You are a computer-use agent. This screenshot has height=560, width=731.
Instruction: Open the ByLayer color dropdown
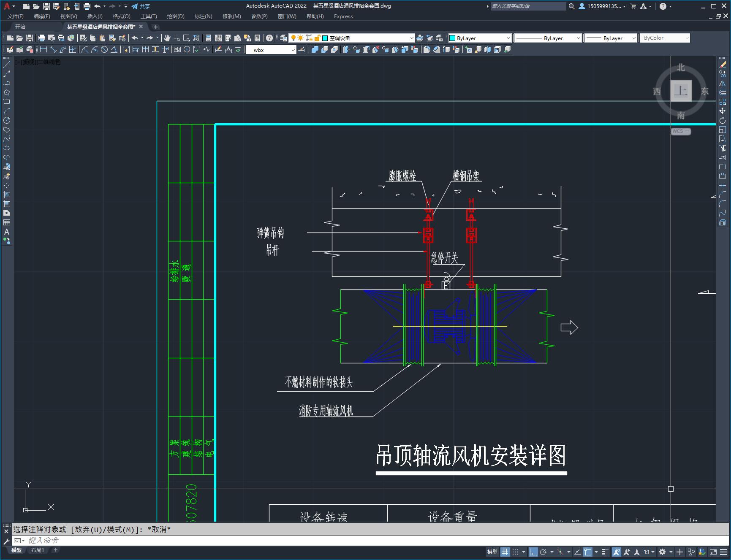508,38
